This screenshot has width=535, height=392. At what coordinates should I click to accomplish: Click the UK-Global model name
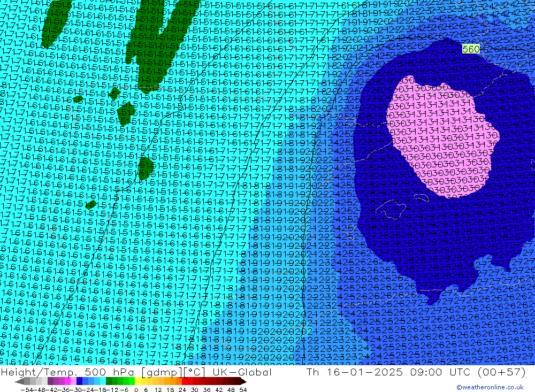pyautogui.click(x=242, y=372)
